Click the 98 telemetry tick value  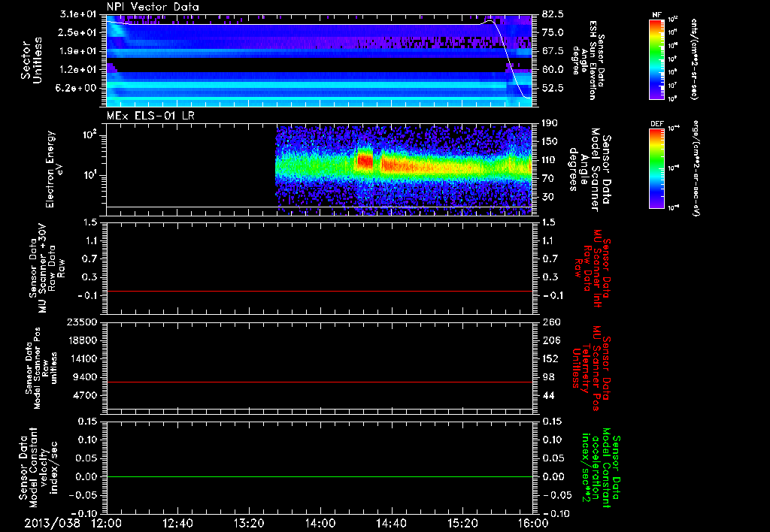click(547, 377)
